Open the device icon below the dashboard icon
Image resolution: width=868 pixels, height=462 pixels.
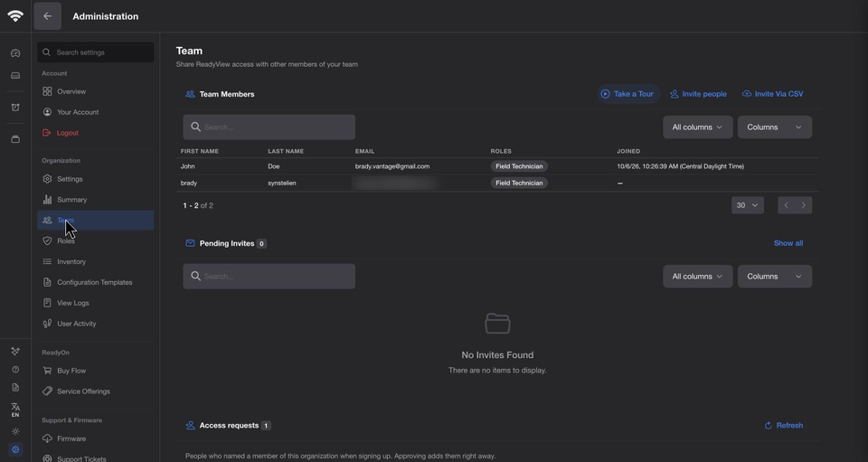(x=15, y=76)
